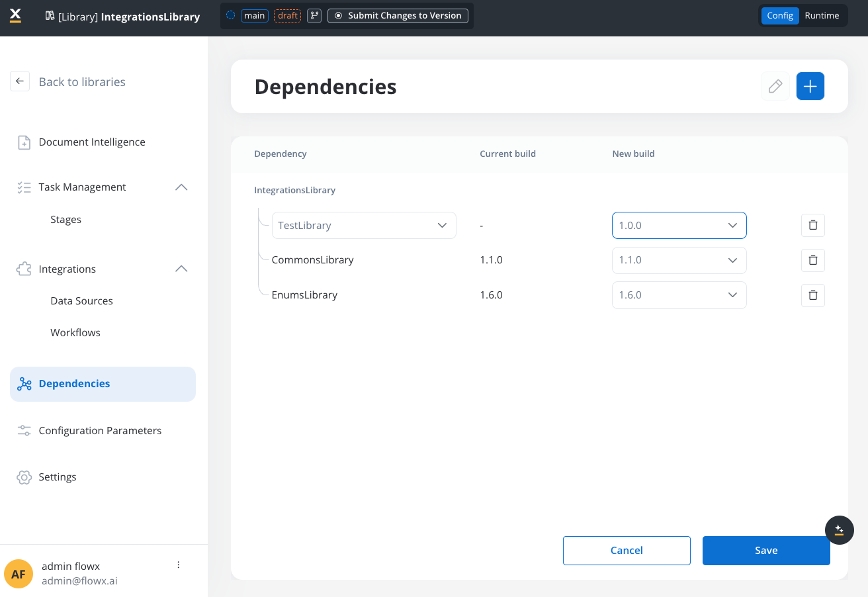Click the Configuration Parameters sliders icon
The width and height of the screenshot is (868, 597).
pos(24,431)
